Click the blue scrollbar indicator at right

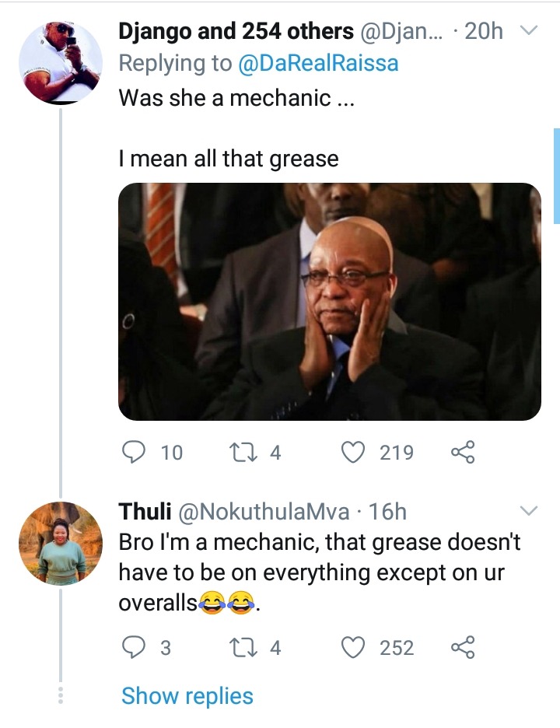tap(557, 177)
